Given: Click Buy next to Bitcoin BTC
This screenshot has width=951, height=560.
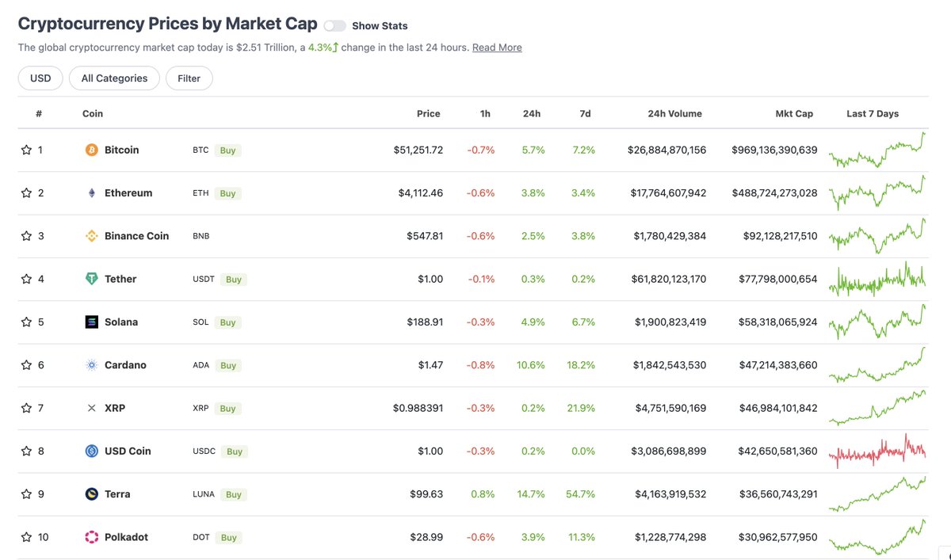Looking at the screenshot, I should tap(227, 150).
